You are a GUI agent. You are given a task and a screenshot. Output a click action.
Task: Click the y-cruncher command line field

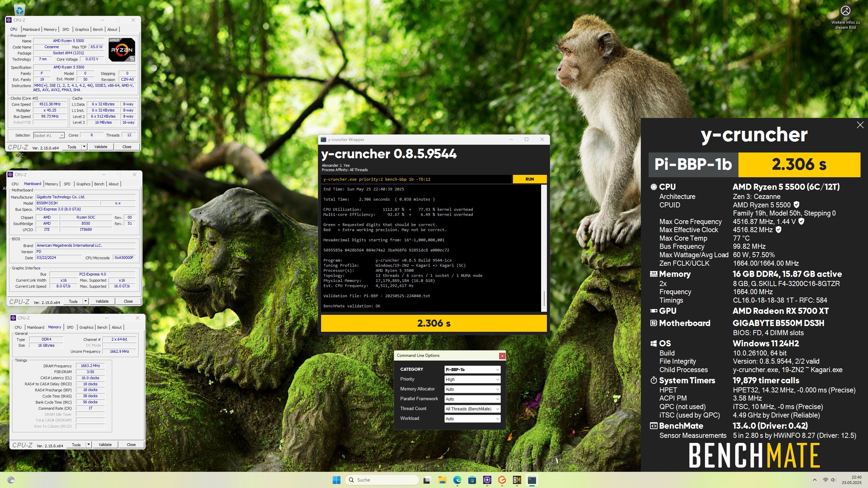click(x=416, y=179)
